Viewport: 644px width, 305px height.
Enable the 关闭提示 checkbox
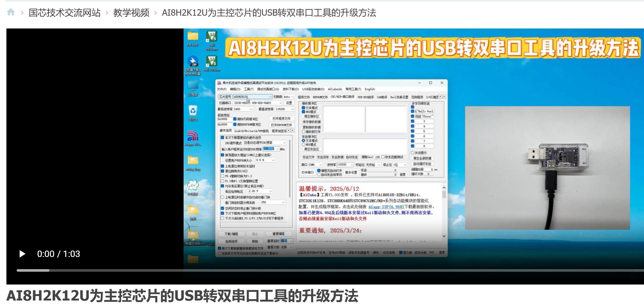[x=413, y=153]
